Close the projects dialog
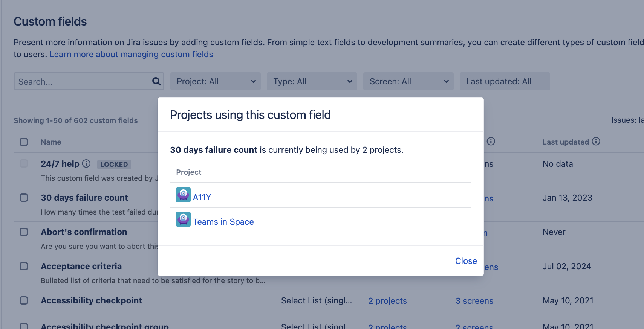Screen dimensions: 644x329 click(466, 261)
